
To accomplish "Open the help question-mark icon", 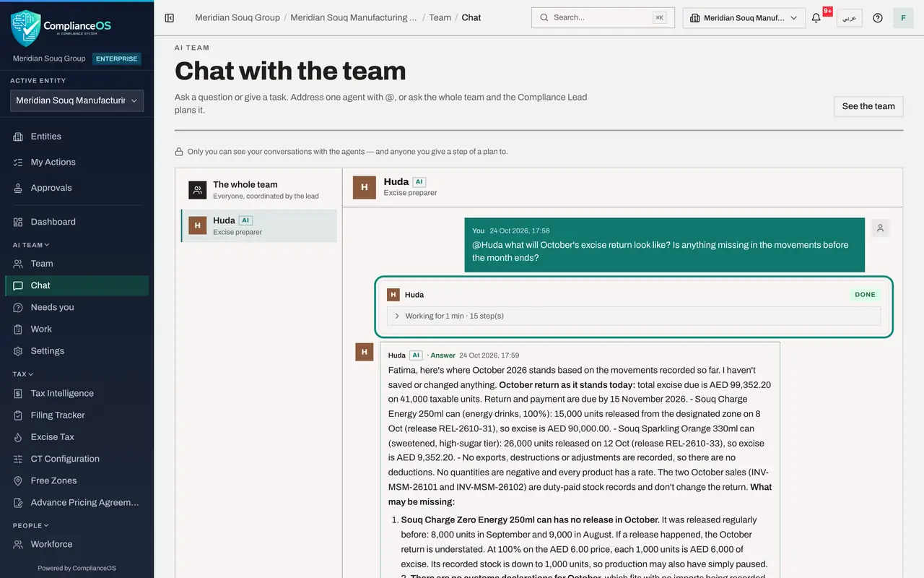I will click(878, 18).
